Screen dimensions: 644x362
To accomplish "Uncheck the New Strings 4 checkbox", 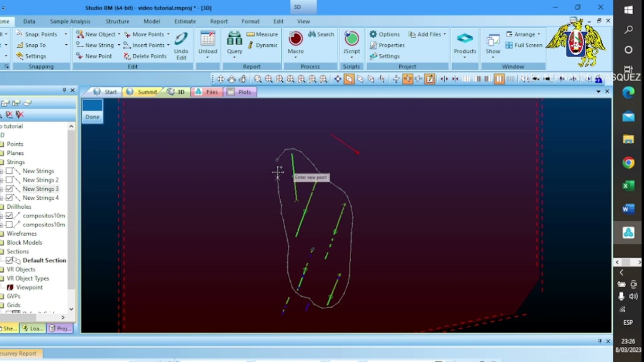I will click(x=9, y=198).
